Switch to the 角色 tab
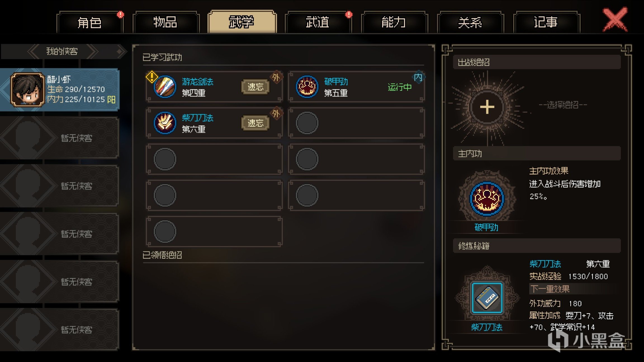Screen dimensions: 644x362 point(89,22)
